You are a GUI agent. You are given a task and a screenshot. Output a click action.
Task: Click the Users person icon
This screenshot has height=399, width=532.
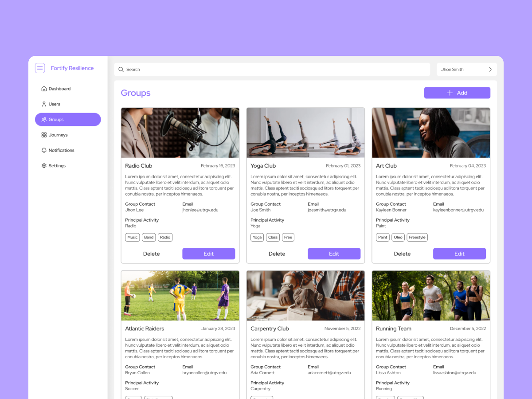44,104
